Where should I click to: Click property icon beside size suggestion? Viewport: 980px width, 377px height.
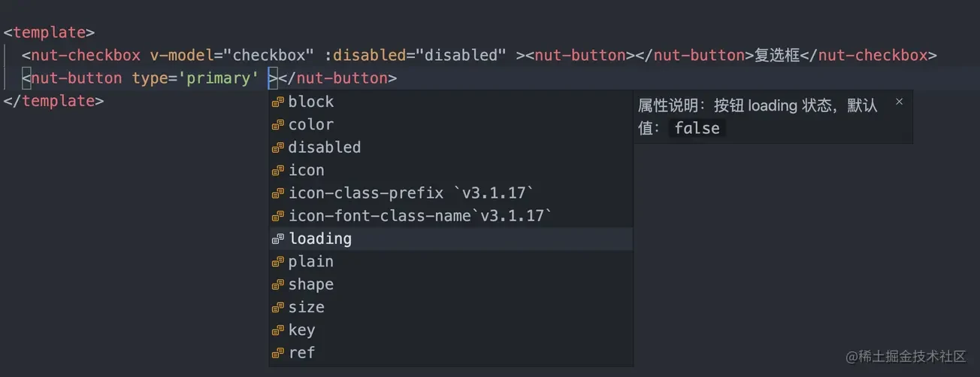pos(278,308)
